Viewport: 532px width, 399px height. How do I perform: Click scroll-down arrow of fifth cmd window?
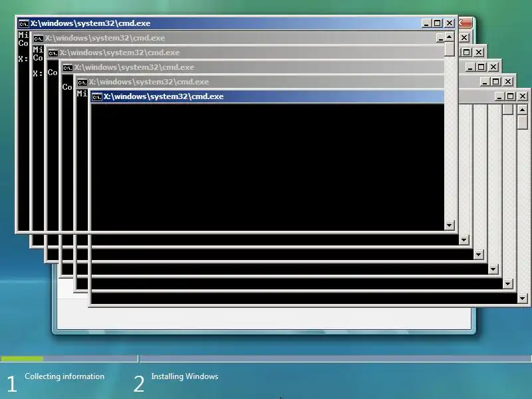click(x=507, y=284)
